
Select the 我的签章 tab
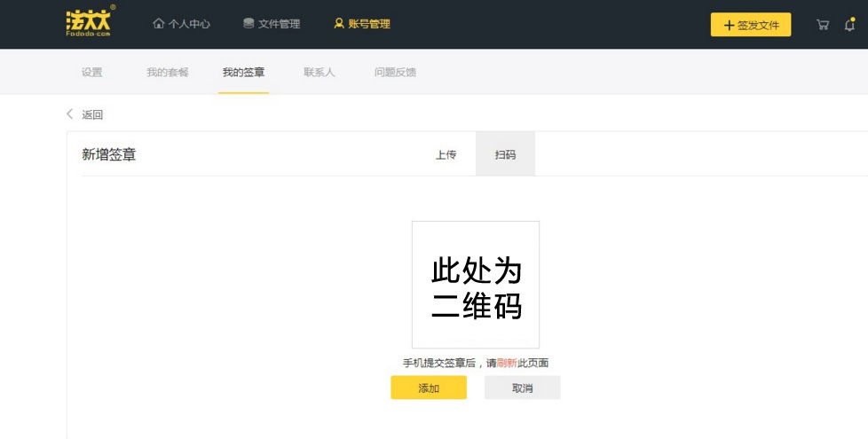[243, 72]
